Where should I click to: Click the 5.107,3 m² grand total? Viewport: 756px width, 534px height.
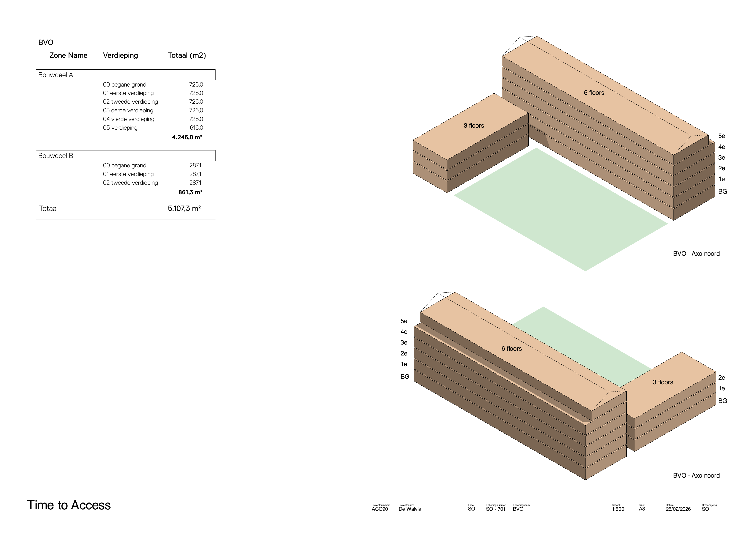point(184,208)
